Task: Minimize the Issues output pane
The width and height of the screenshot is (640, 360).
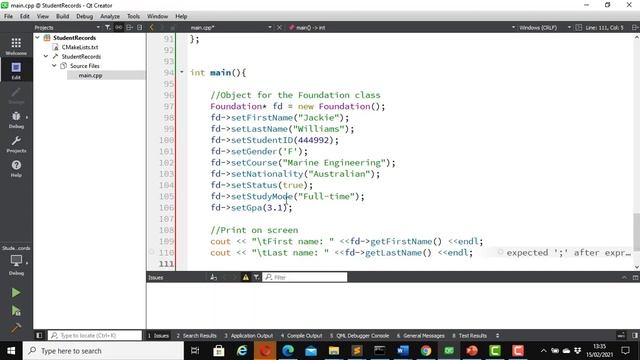Action: 624,277
